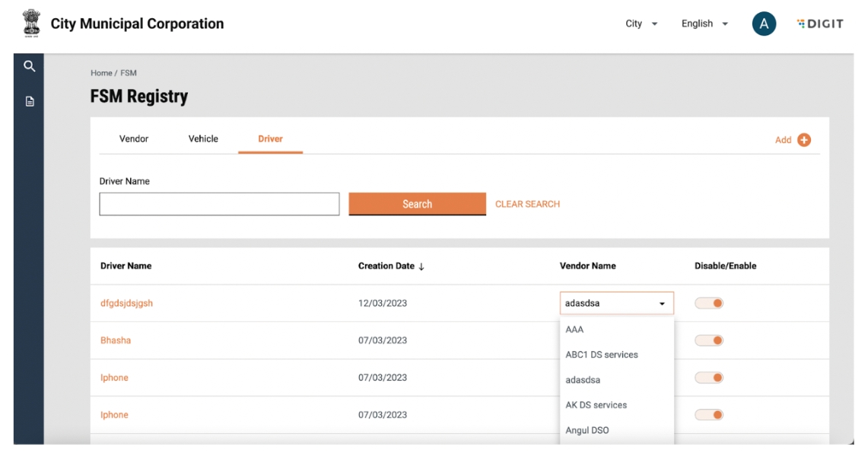Select ABC1 DS services from vendor list
The height and width of the screenshot is (453, 868).
(x=602, y=355)
